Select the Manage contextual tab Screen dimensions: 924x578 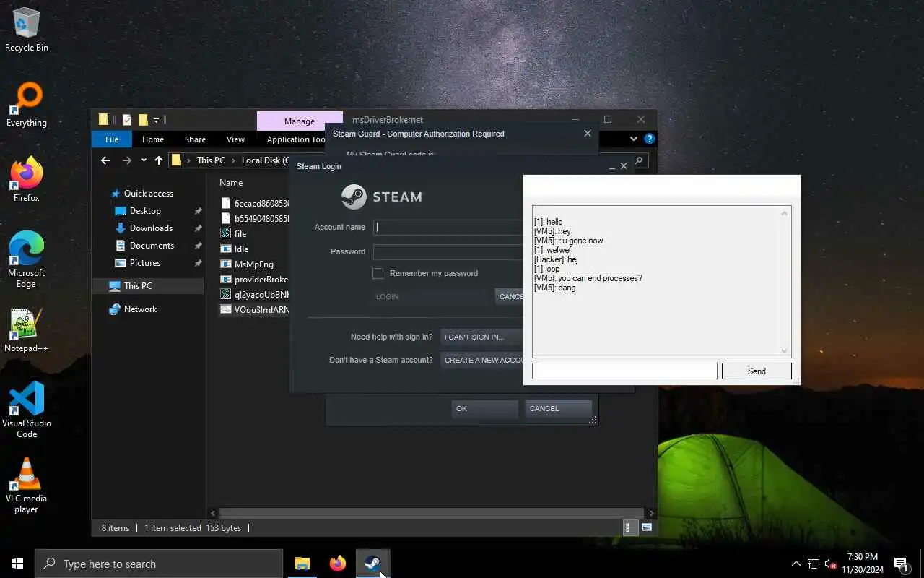click(299, 121)
